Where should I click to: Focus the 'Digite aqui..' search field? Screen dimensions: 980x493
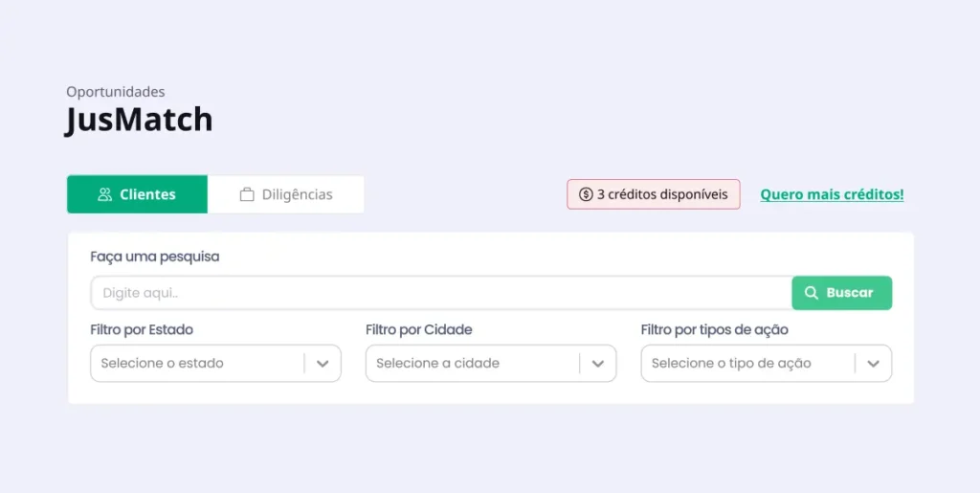pyautogui.click(x=440, y=293)
